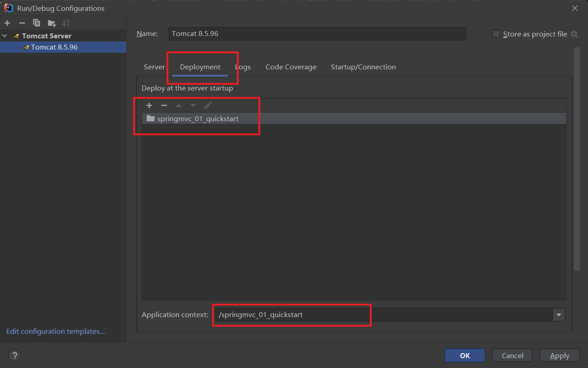Move the deployment artifact up
The width and height of the screenshot is (588, 368).
pos(179,105)
